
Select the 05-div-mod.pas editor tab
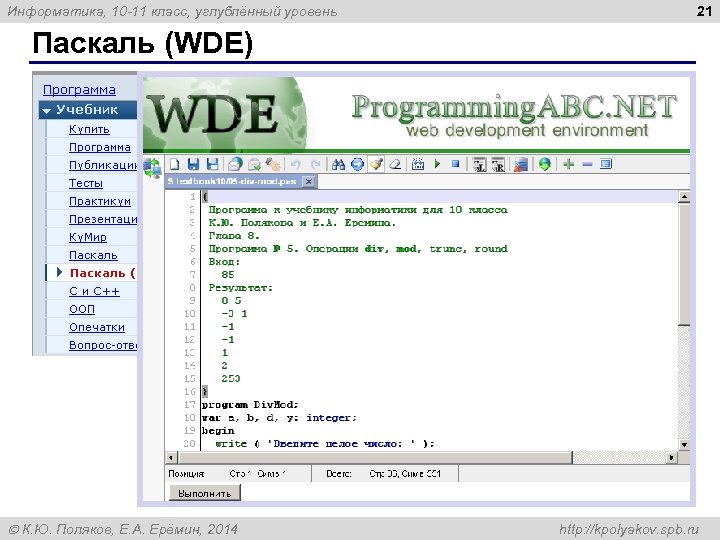[x=232, y=181]
